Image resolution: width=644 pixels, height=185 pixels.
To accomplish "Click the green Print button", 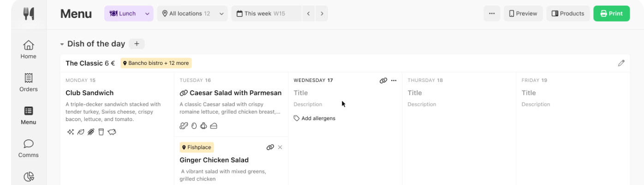I will click(611, 14).
